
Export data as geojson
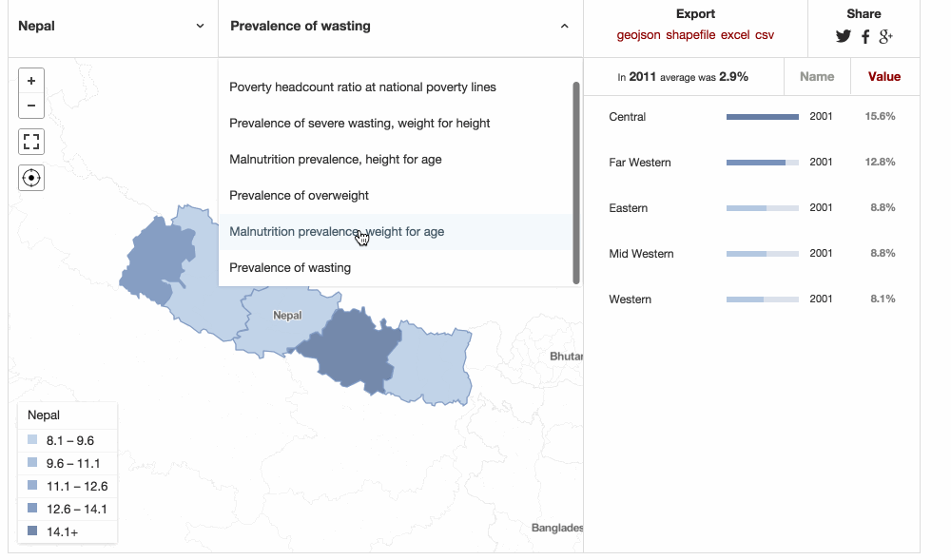(x=638, y=35)
